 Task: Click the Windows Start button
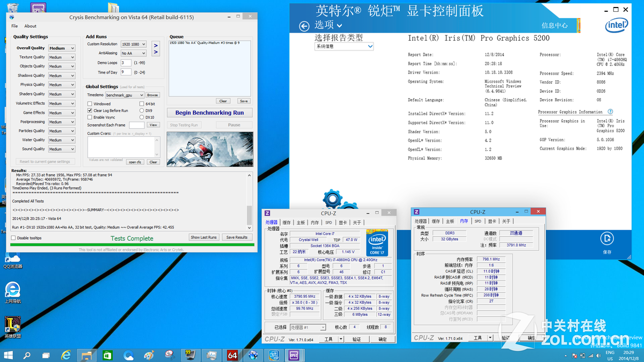(8, 355)
